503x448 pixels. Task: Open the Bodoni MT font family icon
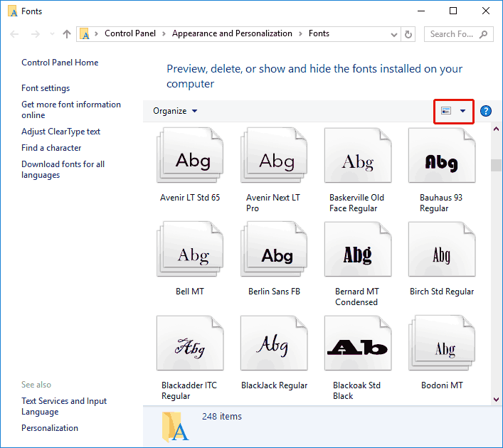click(x=442, y=343)
